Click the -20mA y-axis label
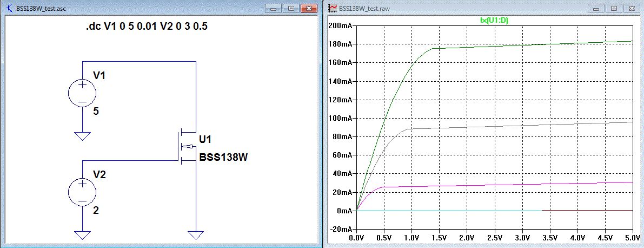 [x=341, y=229]
